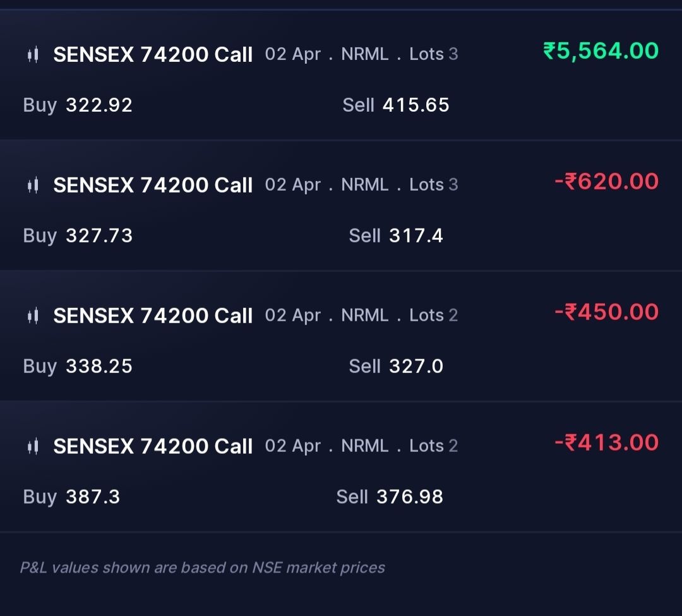Click the Sell 317.4 price value
Viewport: 682px width, 616px height.
[416, 235]
